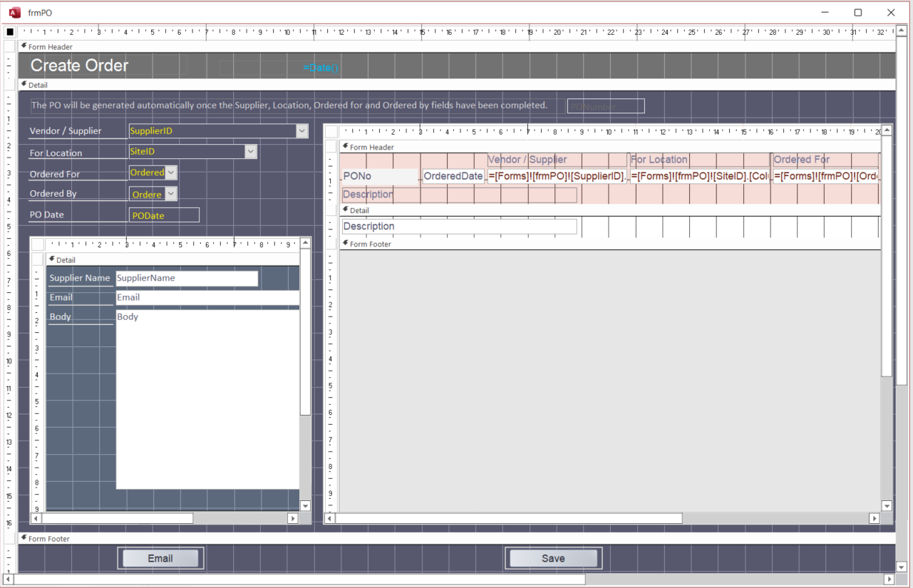Select the Description box in the subform header
Image resolution: width=913 pixels, height=588 pixels.
(x=459, y=195)
